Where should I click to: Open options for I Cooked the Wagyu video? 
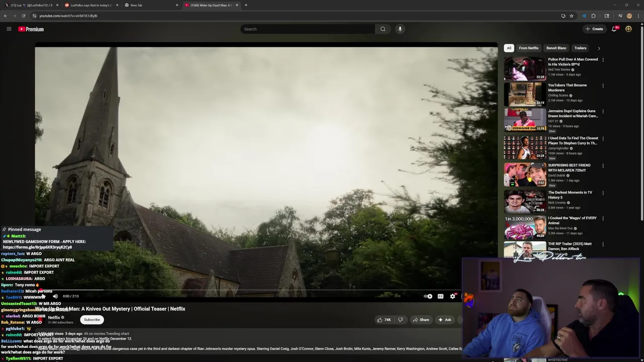tap(603, 218)
